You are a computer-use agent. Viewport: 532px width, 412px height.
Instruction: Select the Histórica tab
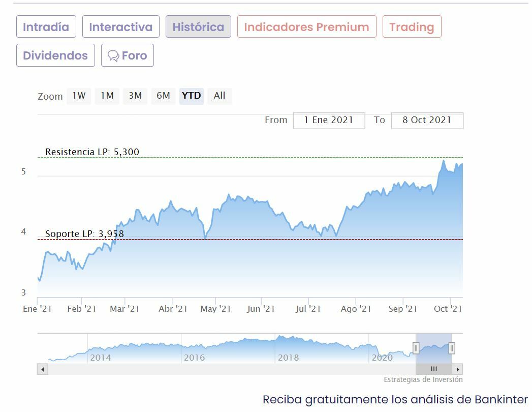pyautogui.click(x=198, y=27)
